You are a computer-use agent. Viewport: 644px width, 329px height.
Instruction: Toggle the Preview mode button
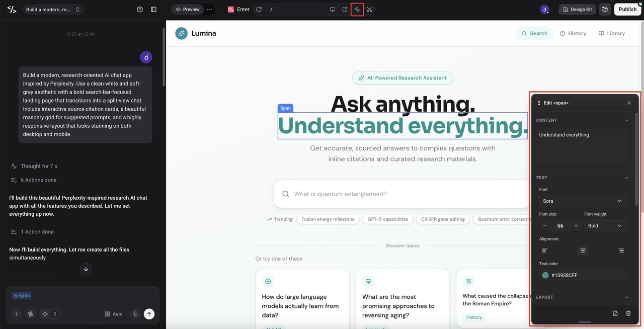pos(187,10)
